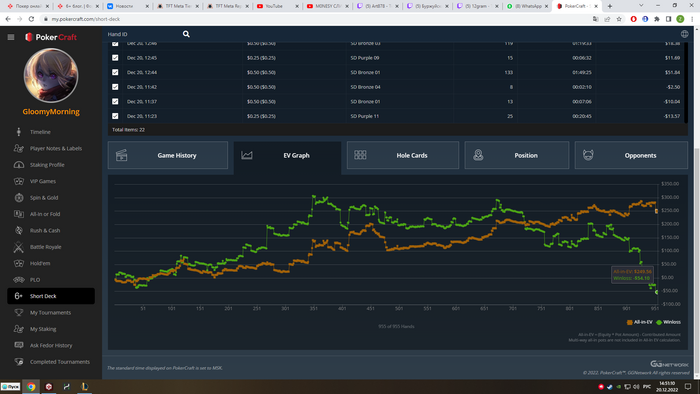Open the Position tab
Viewport: 700px width, 394px height.
click(x=517, y=155)
